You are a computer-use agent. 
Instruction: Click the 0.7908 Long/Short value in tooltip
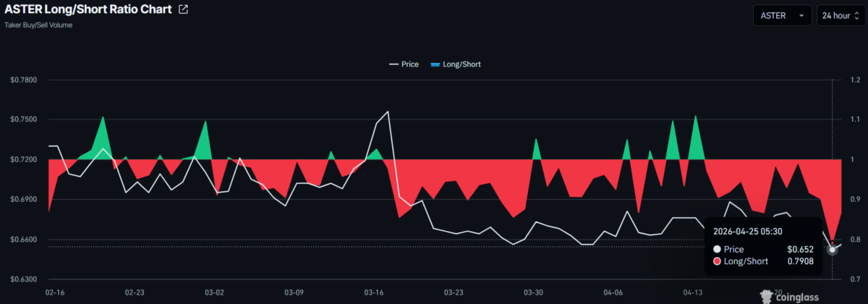point(801,261)
